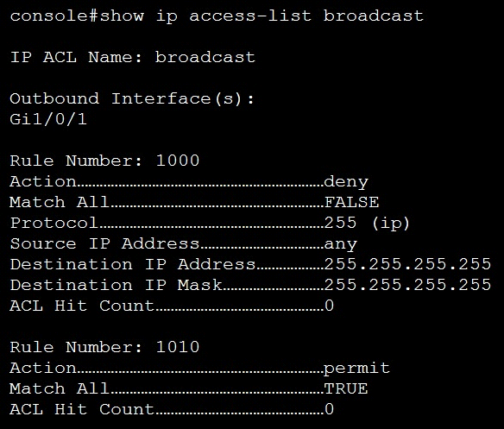Click the Protocol 255 (ip) value
This screenshot has width=504, height=429.
pyautogui.click(x=367, y=224)
